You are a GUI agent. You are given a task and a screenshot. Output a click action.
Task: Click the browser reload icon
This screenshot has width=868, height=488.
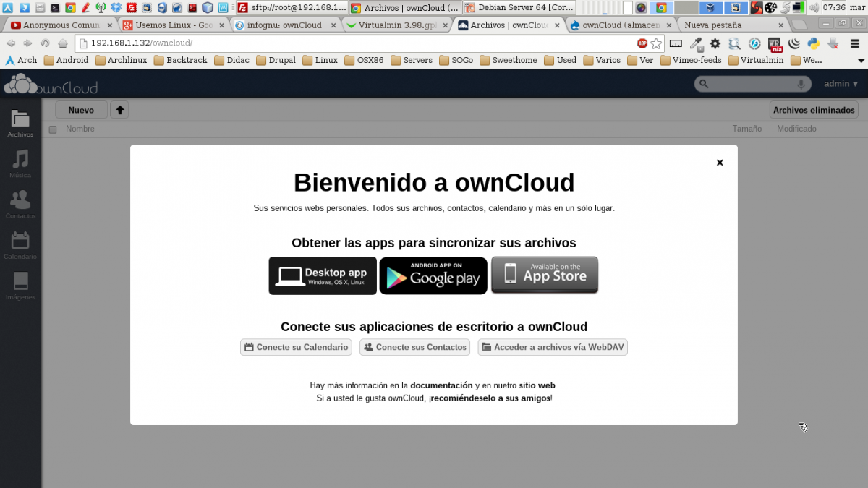[x=45, y=43]
